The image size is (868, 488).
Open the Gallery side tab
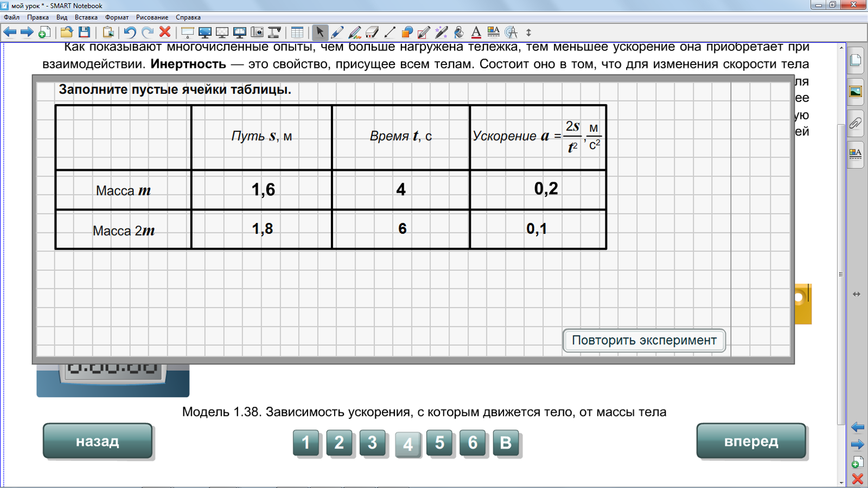point(856,91)
